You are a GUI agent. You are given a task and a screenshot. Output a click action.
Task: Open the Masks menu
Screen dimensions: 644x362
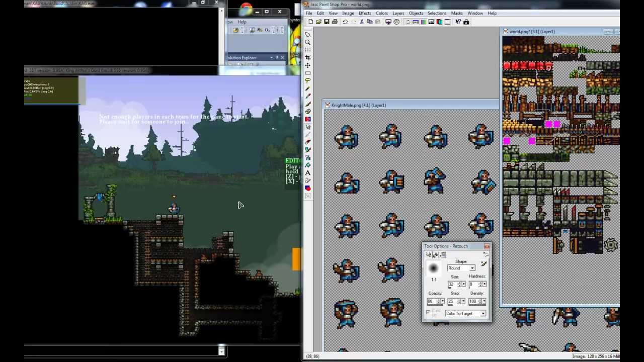click(457, 13)
